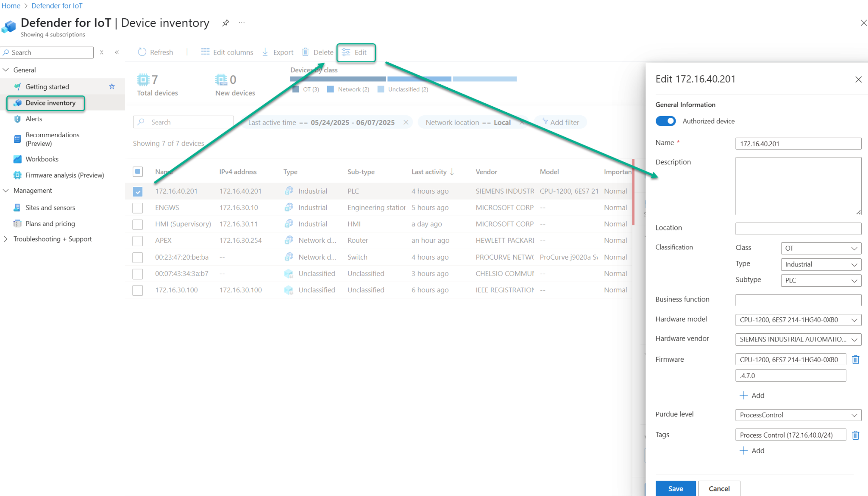868x496 pixels.
Task: Click the Delete trash icon in toolbar
Action: click(x=305, y=52)
